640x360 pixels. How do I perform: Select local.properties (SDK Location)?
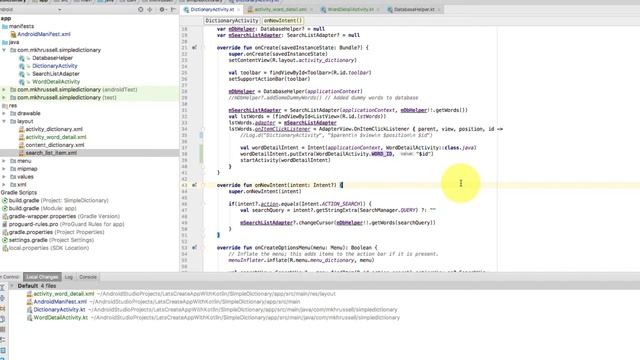49,248
